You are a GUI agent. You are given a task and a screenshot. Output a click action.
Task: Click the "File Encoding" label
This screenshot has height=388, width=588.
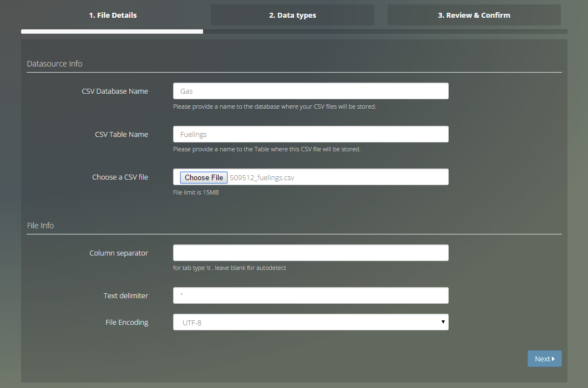[127, 322]
